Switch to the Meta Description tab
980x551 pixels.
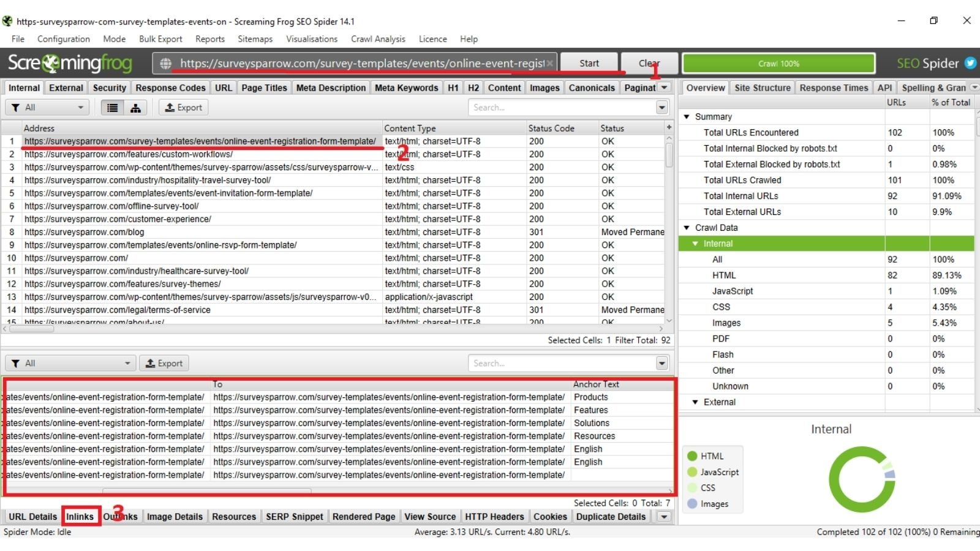click(x=331, y=88)
